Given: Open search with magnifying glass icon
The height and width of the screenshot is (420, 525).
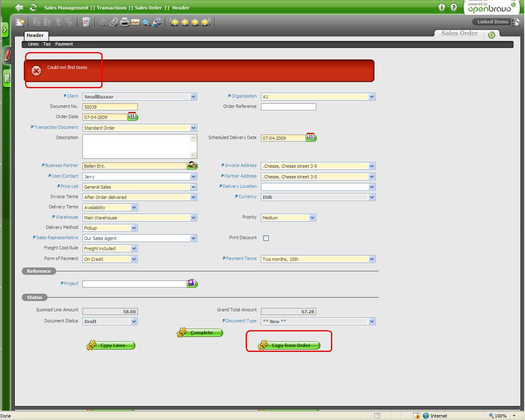Looking at the screenshot, I should 146,22.
